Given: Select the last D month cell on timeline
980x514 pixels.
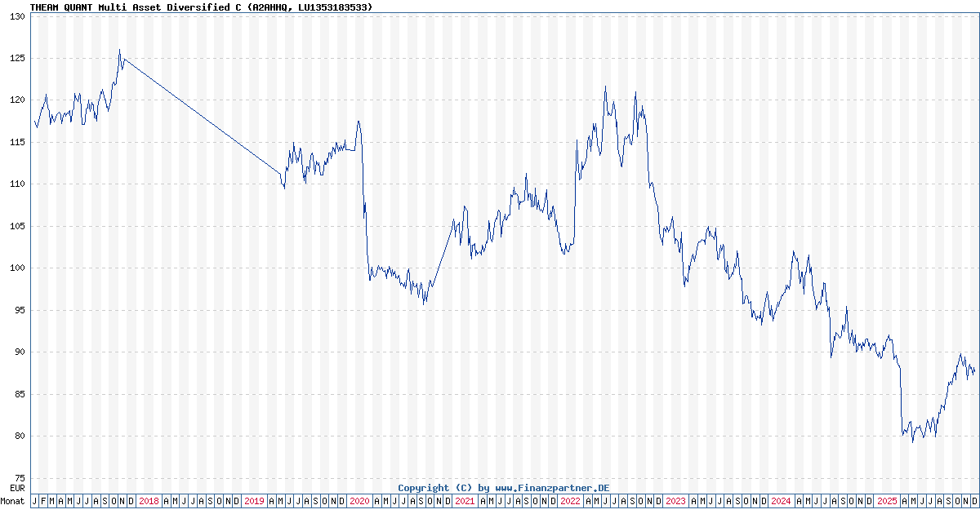Looking at the screenshot, I should [975, 502].
